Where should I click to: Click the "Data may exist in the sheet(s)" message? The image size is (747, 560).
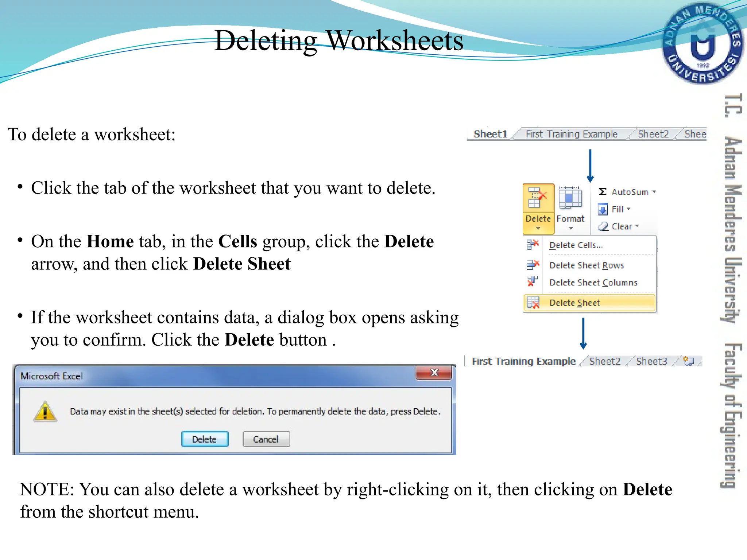click(x=255, y=411)
